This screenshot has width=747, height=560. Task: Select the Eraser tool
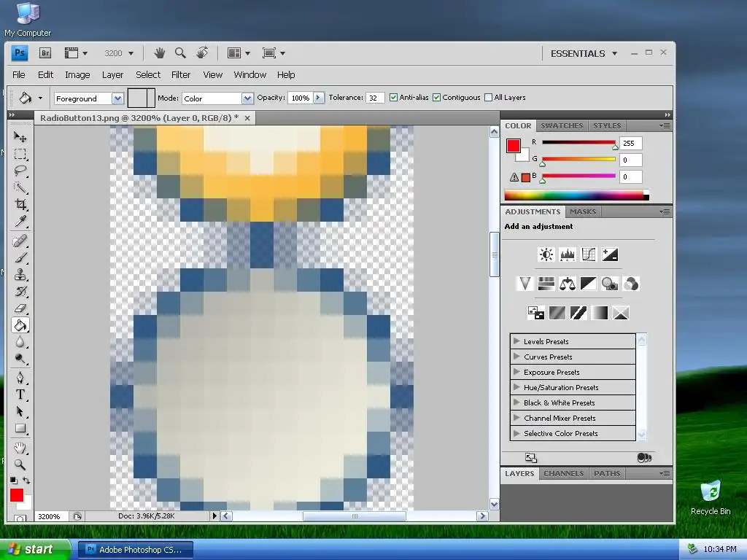click(20, 308)
